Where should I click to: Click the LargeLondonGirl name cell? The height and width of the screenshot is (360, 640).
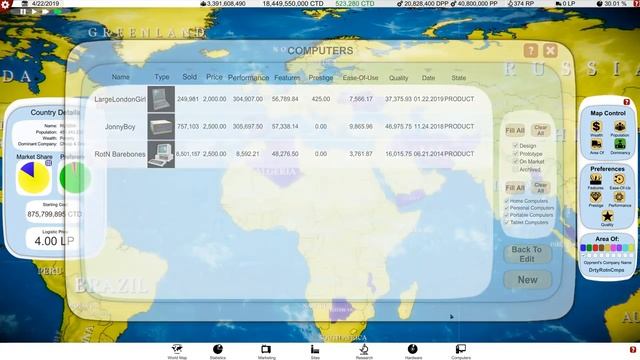[x=120, y=99]
